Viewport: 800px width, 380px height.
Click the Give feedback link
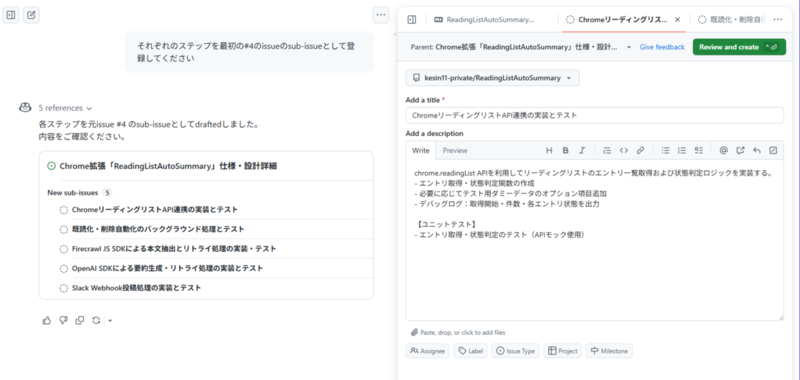point(662,47)
